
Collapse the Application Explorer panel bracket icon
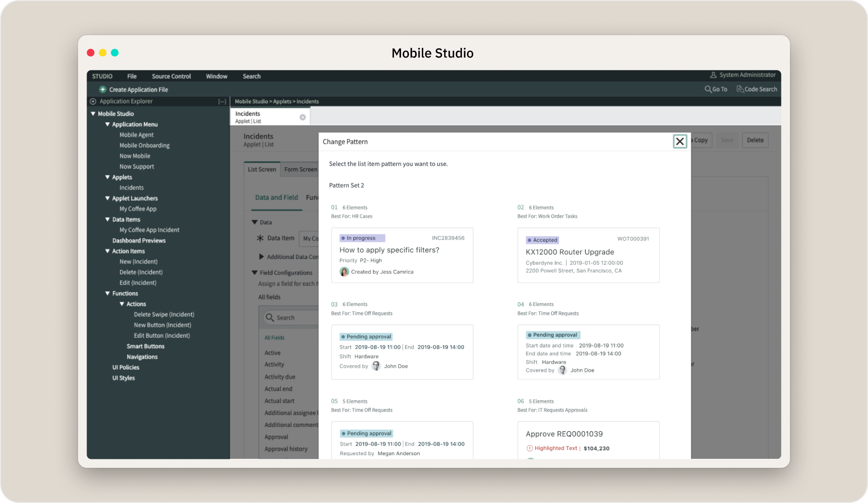tap(222, 102)
